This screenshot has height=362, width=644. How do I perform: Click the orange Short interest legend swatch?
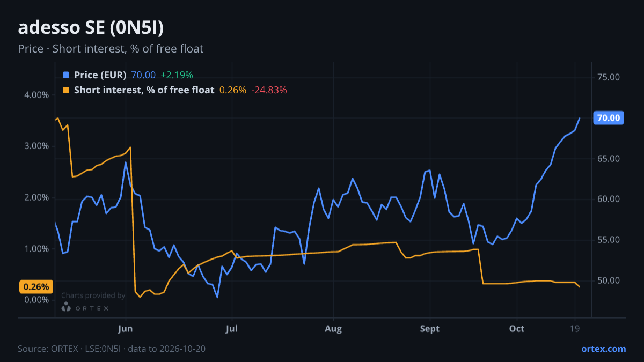[x=66, y=90]
